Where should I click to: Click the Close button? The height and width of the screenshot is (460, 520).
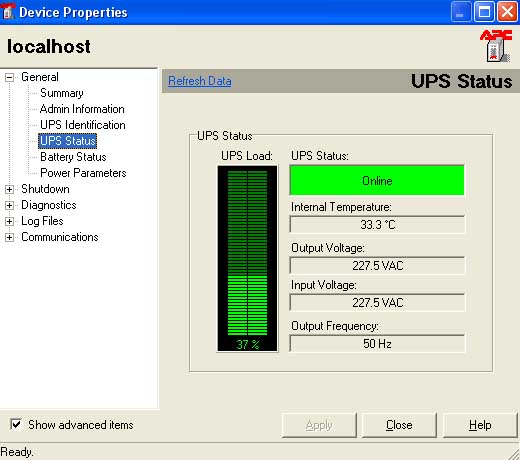(x=399, y=425)
